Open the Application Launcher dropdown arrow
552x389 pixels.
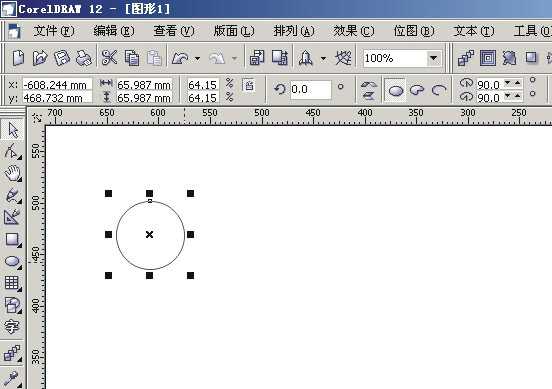323,58
